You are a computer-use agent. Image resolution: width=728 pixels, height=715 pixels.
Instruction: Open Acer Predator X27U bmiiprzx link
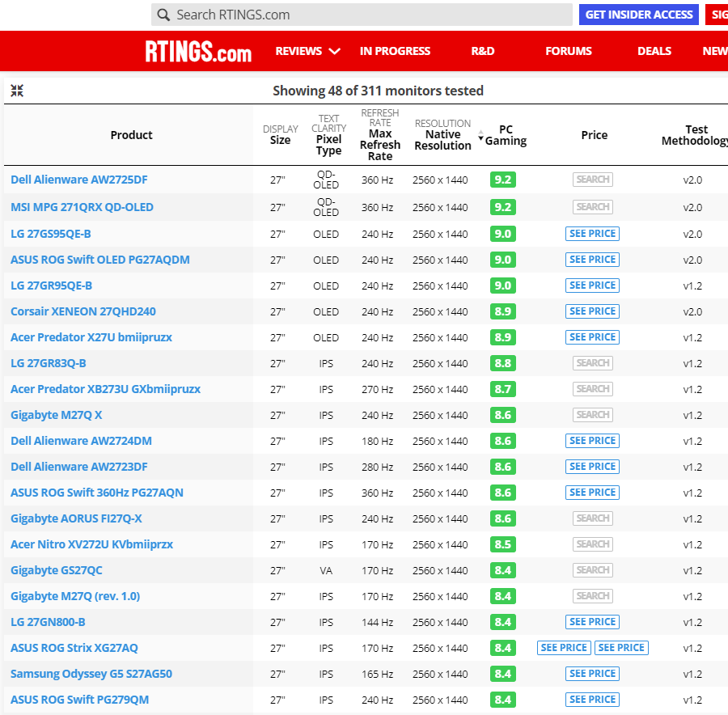click(x=91, y=337)
